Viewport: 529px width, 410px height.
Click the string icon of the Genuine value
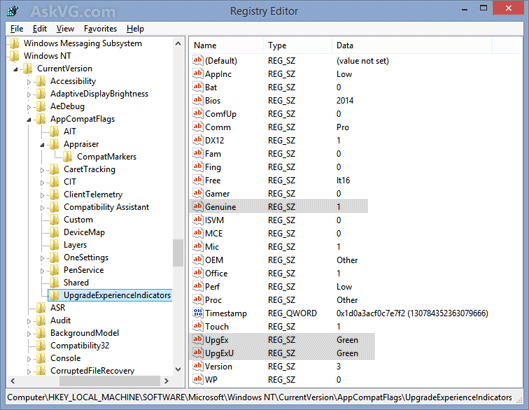(x=198, y=207)
